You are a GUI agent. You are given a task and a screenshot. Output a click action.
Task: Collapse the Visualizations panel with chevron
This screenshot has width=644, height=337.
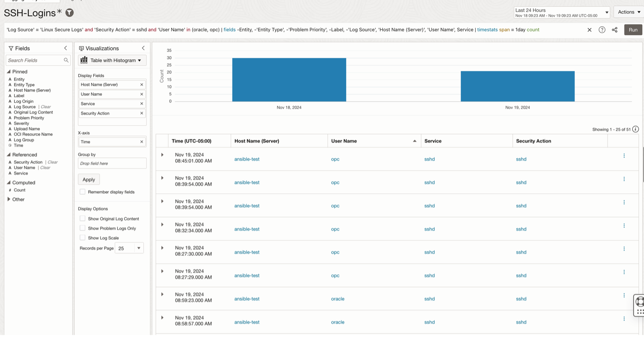pyautogui.click(x=143, y=48)
